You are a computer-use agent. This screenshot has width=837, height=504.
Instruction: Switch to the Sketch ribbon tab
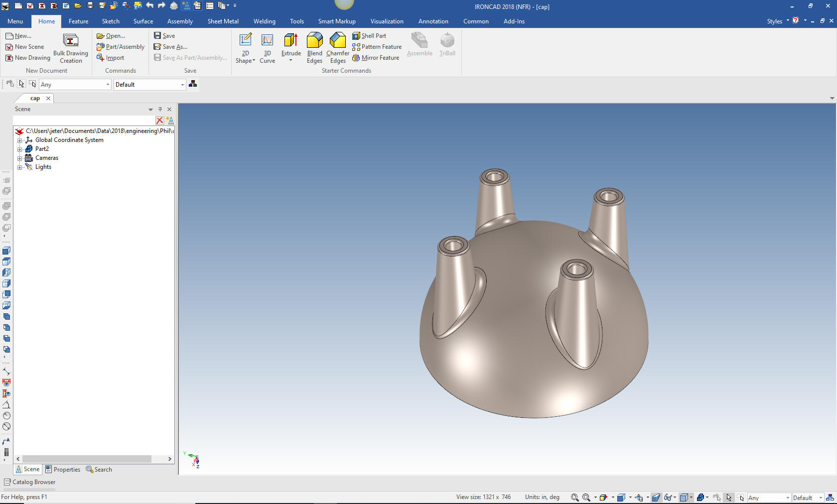pyautogui.click(x=111, y=21)
